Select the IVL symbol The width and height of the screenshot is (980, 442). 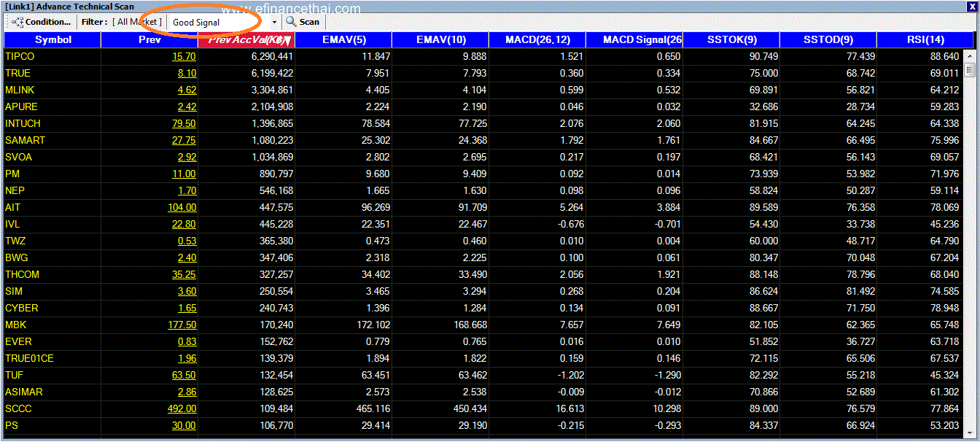tap(12, 224)
